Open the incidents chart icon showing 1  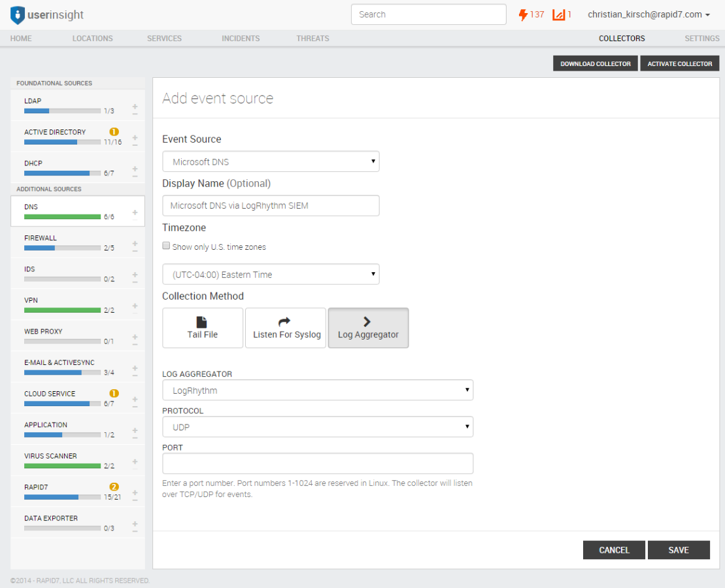tap(560, 14)
